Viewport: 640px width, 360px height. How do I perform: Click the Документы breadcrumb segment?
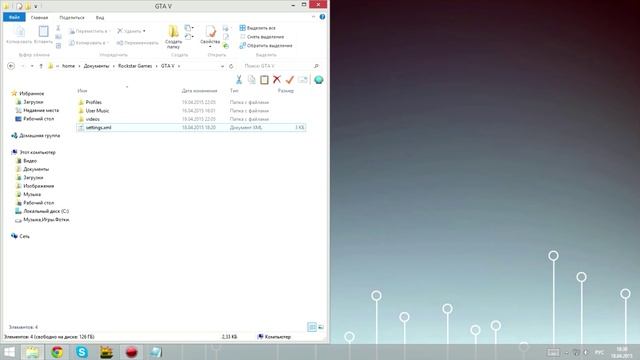click(96, 66)
